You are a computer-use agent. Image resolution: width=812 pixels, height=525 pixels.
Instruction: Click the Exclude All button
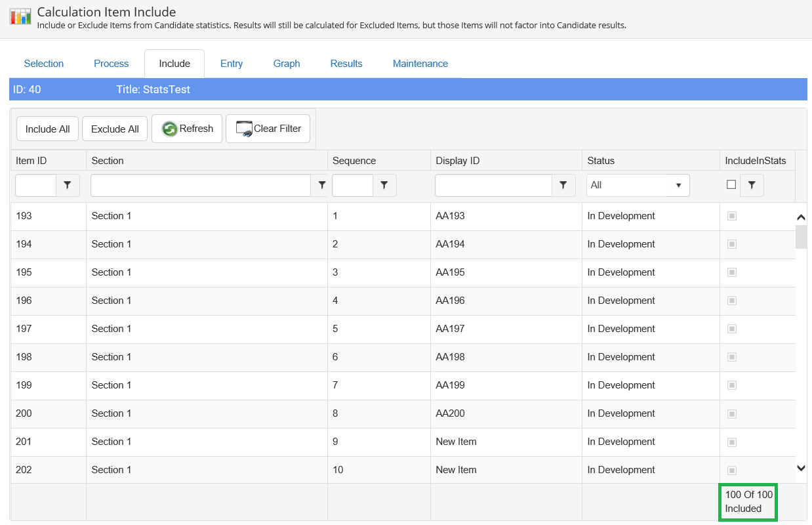pos(115,129)
